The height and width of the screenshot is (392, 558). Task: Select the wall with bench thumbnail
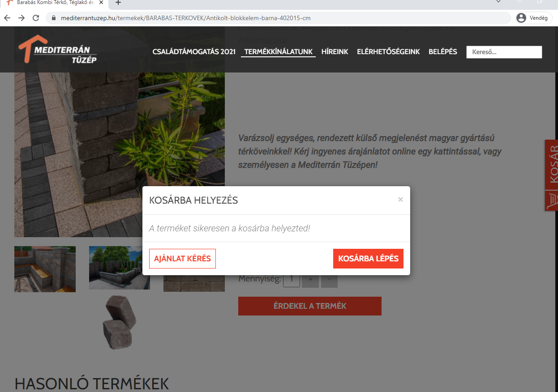click(45, 269)
